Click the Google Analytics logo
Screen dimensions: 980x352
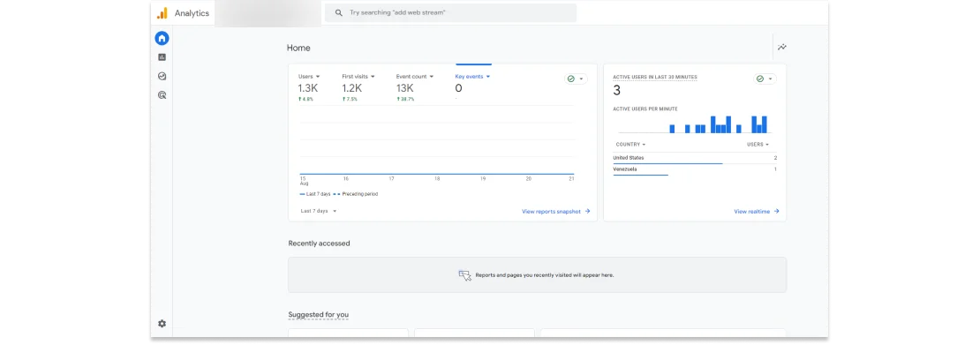click(162, 13)
